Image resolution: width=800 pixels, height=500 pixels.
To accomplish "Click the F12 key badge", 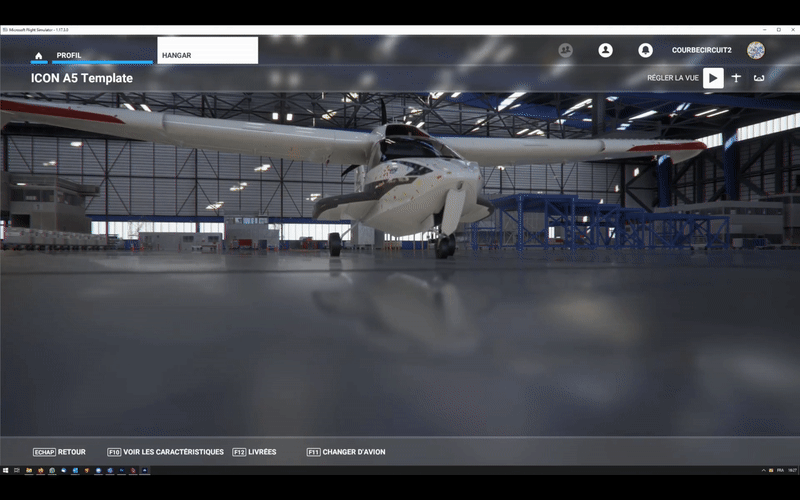I will pyautogui.click(x=239, y=452).
